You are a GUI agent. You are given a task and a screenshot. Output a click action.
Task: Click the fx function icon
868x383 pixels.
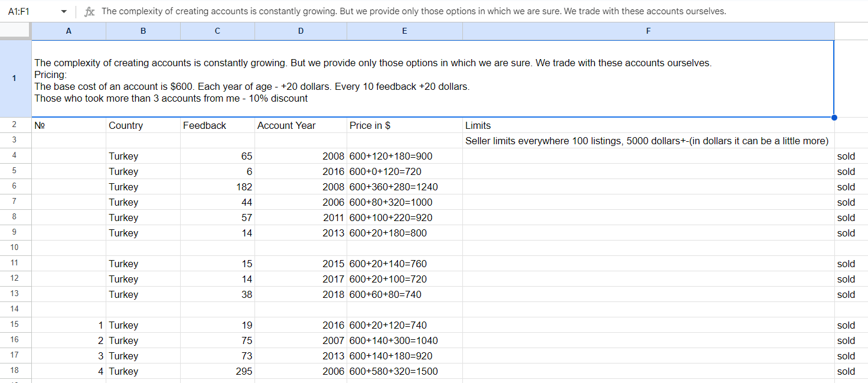coord(89,12)
